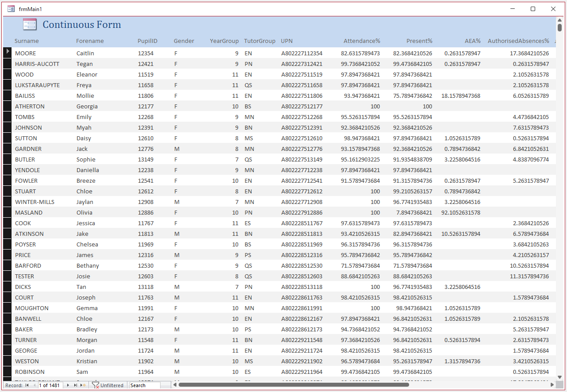Click surname cell BARFORD
Image resolution: width=567 pixels, height=392 pixels.
coord(28,265)
